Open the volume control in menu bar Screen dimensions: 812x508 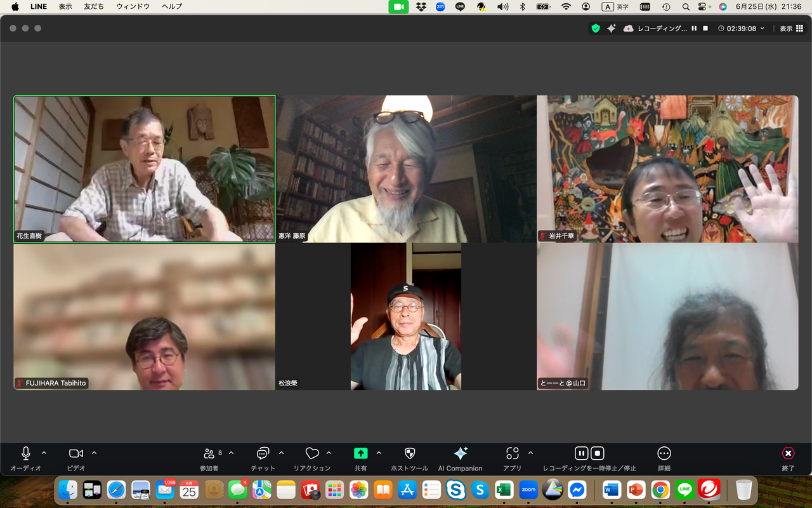point(502,6)
